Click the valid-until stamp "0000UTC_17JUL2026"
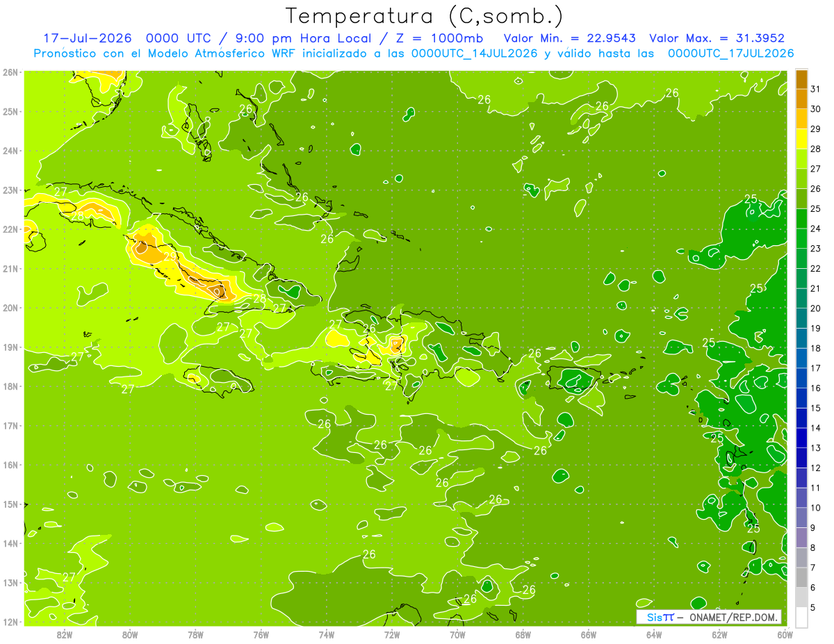This screenshot has height=644, width=834. pos(730,53)
